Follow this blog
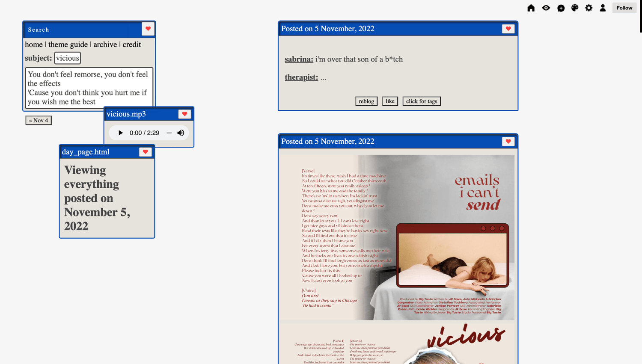 coord(624,8)
